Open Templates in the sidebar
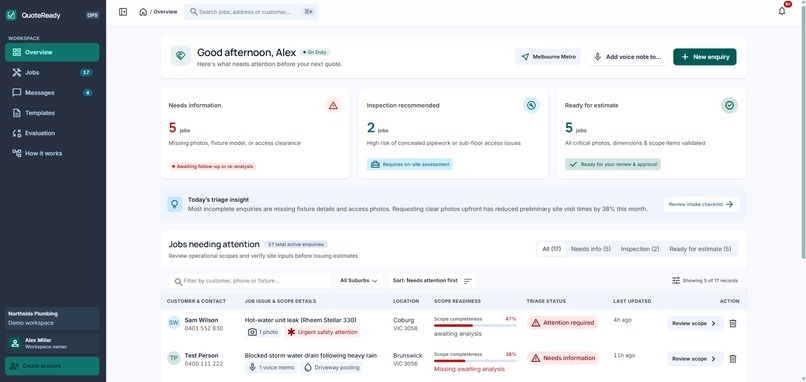This screenshot has width=806, height=382. (52, 113)
